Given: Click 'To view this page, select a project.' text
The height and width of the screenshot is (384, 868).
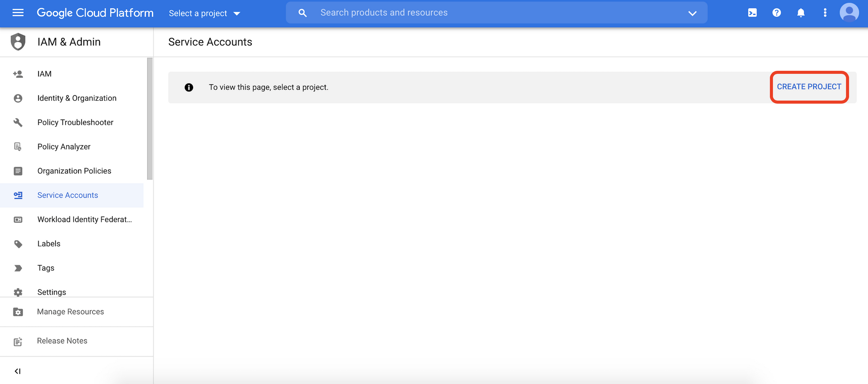Looking at the screenshot, I should 269,87.
